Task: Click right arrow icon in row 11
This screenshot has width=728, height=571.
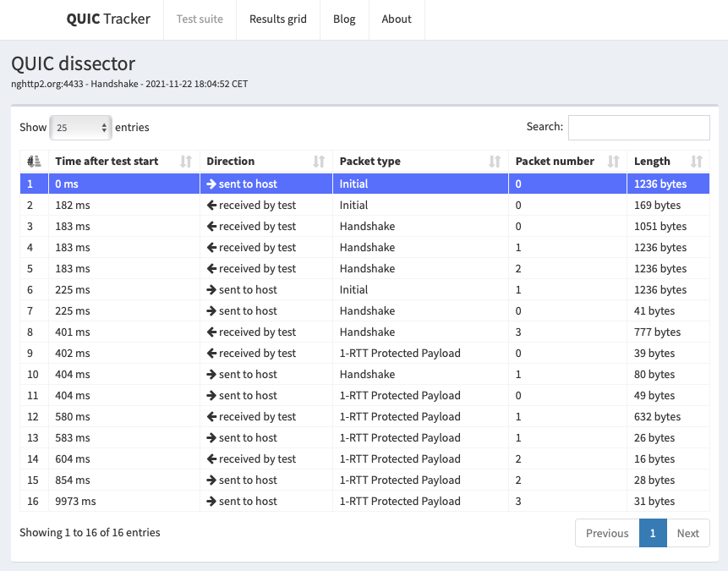Action: point(211,395)
